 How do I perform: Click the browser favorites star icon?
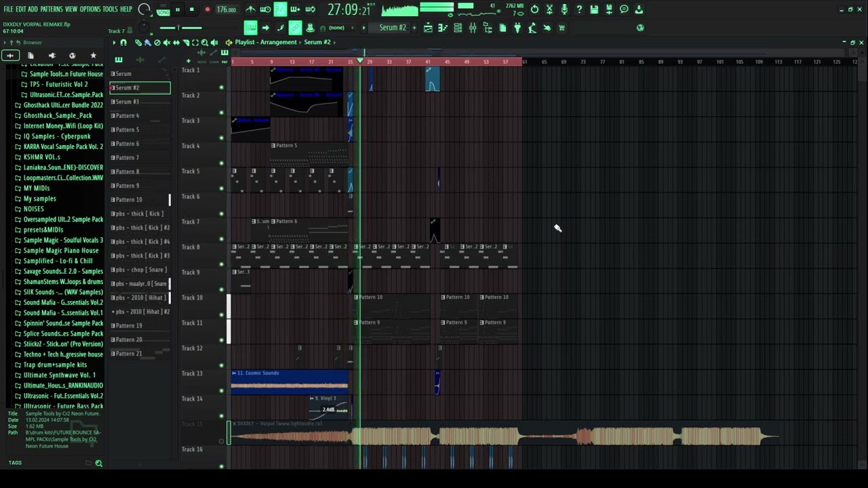tap(94, 56)
